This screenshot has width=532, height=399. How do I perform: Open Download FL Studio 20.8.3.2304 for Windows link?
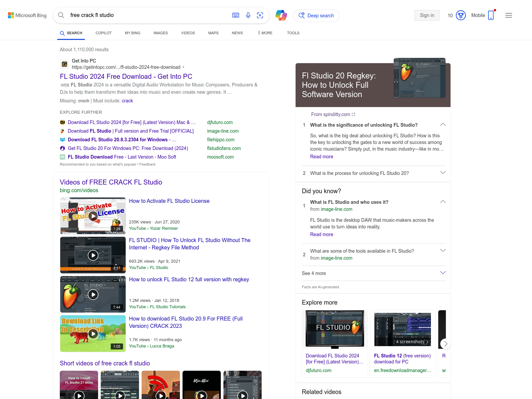(122, 140)
